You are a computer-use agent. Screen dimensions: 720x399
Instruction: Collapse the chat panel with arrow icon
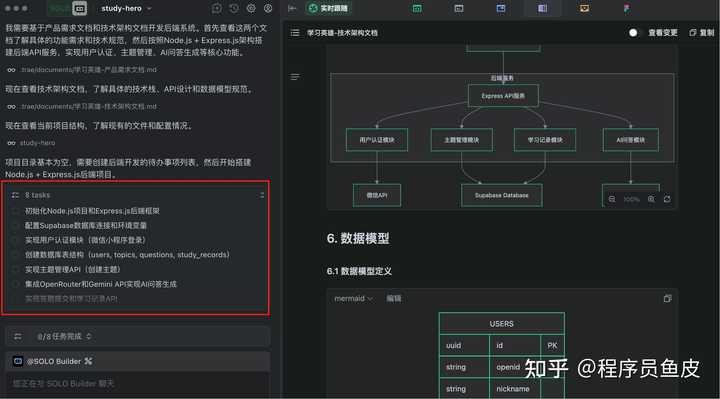coord(292,8)
